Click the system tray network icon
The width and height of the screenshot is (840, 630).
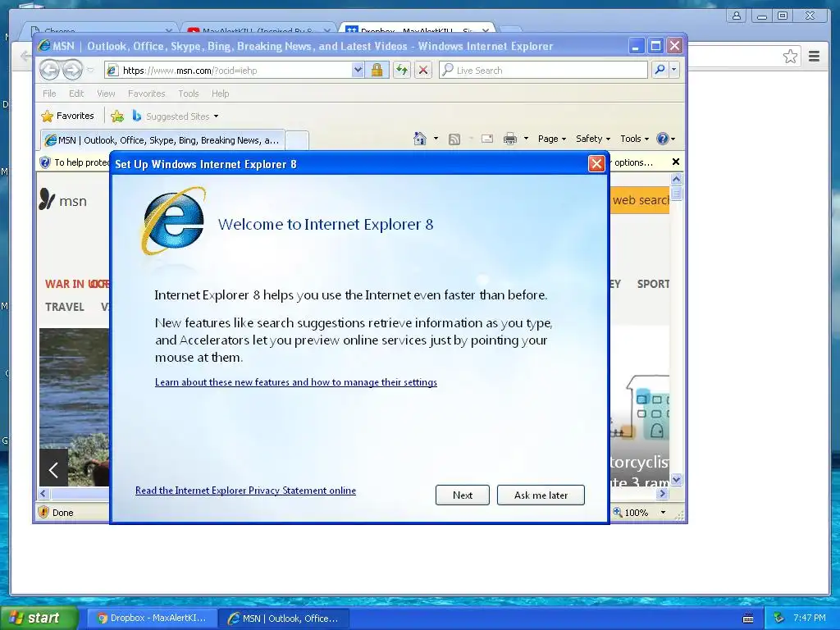pos(778,618)
